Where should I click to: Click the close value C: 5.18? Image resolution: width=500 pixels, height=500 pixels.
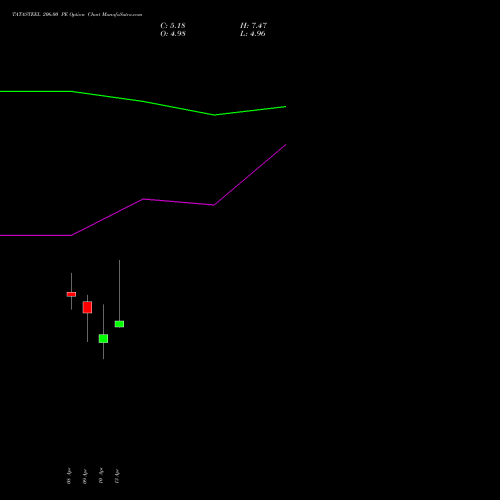[x=173, y=26]
